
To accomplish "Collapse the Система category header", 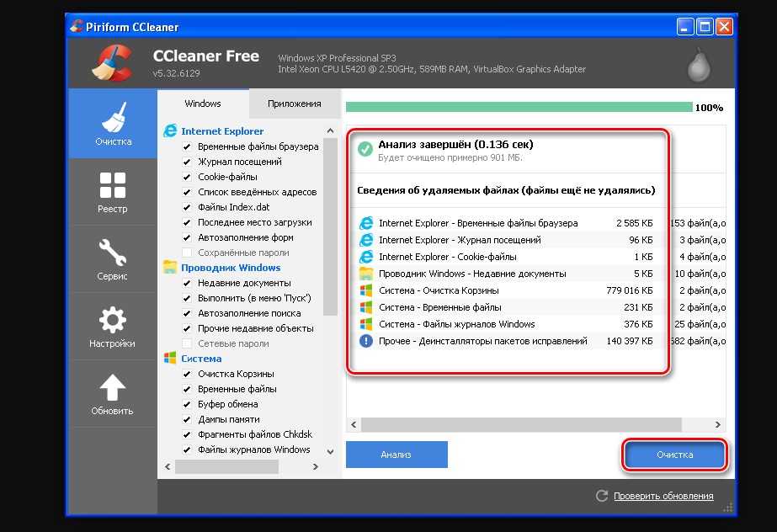I will [x=201, y=359].
